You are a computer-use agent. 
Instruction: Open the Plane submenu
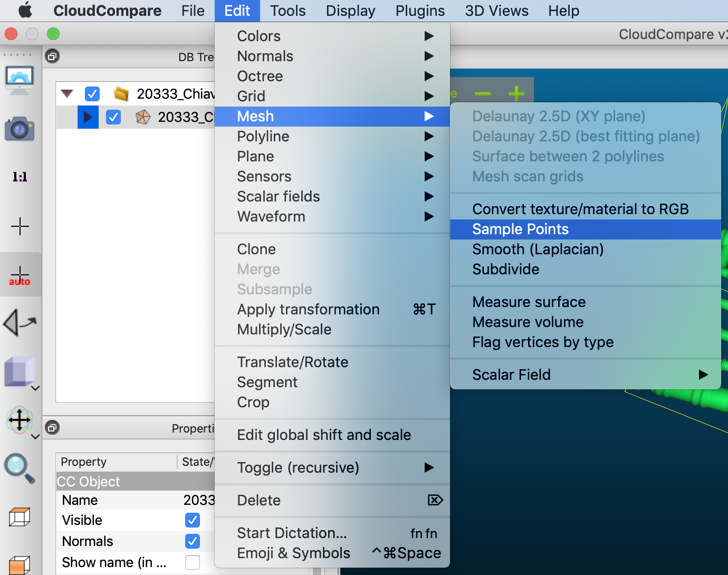tap(332, 156)
